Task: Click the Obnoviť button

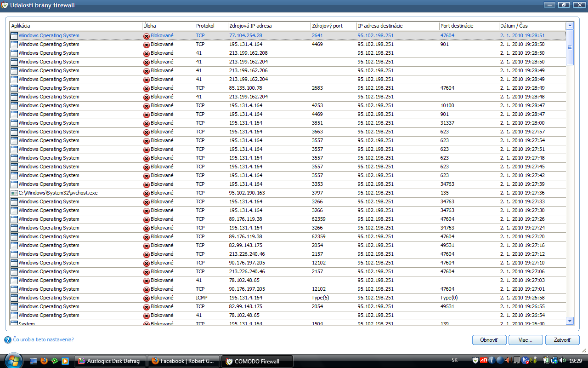Action: tap(489, 340)
